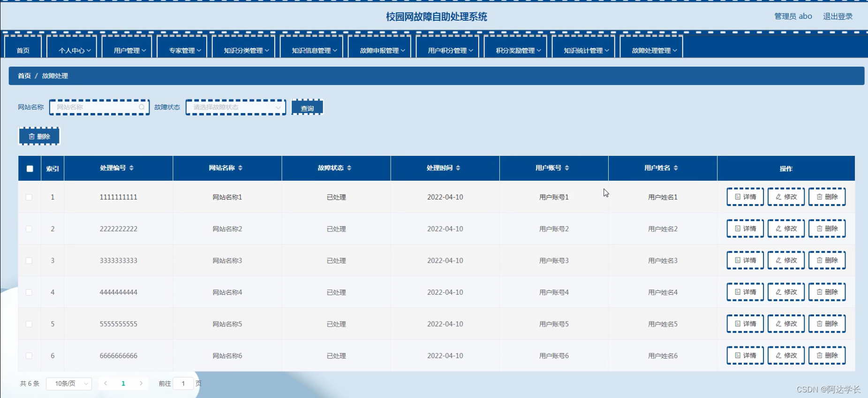
Task: Check the checkbox for row 网站名称1
Action: click(29, 197)
